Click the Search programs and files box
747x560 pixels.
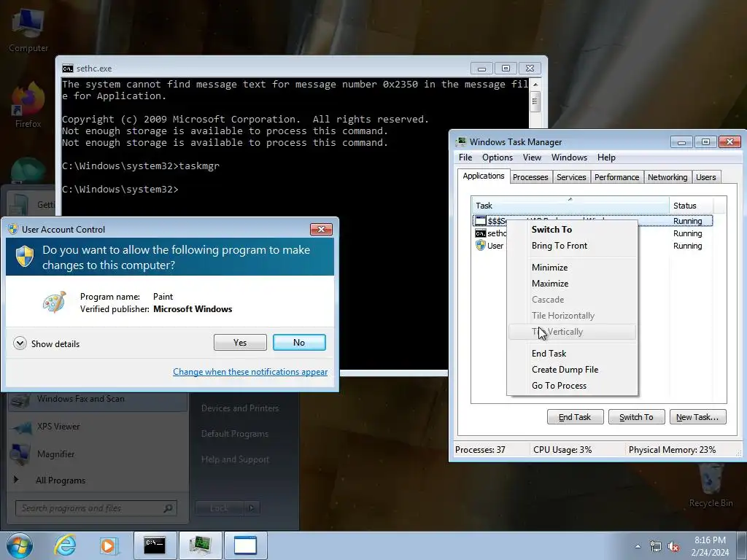[96, 508]
